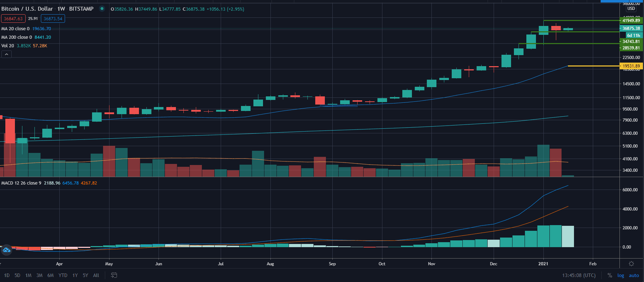Click the red sell price 36847.63 button

click(x=13, y=19)
